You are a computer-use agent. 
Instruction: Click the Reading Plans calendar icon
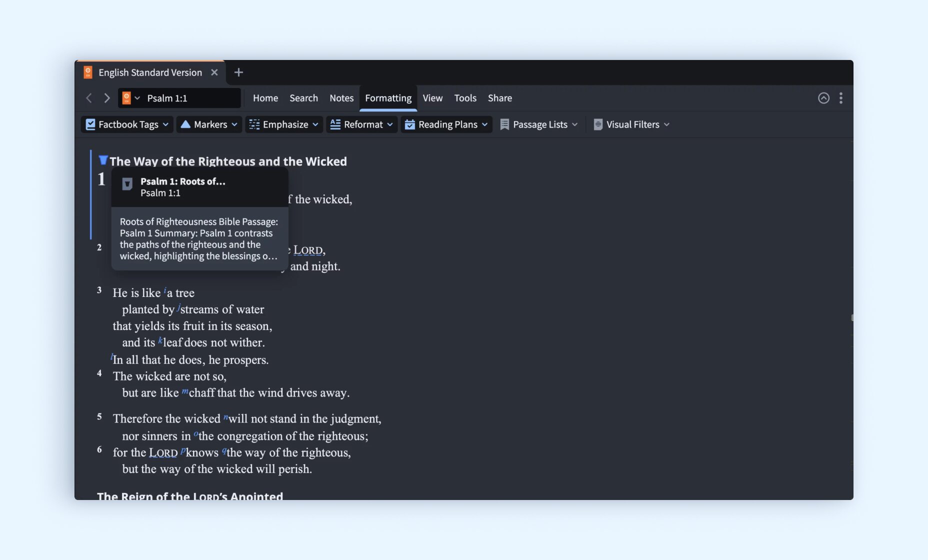pyautogui.click(x=410, y=124)
